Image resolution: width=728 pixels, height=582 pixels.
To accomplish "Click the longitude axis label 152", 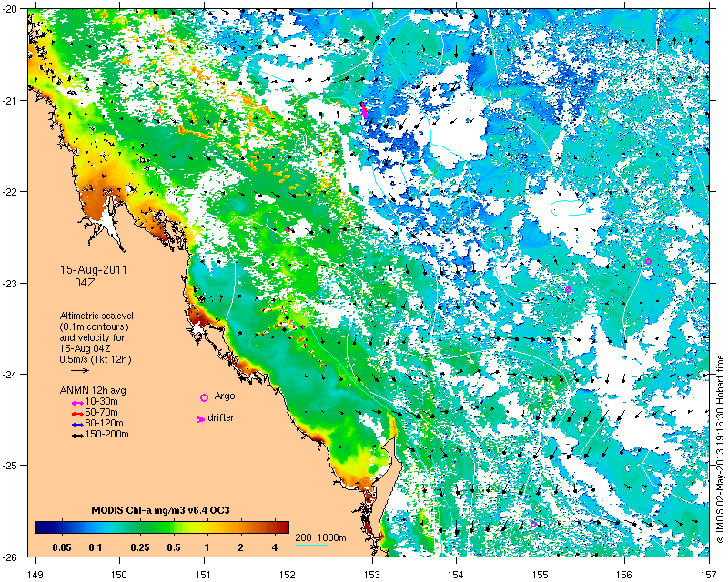I will click(x=288, y=575).
